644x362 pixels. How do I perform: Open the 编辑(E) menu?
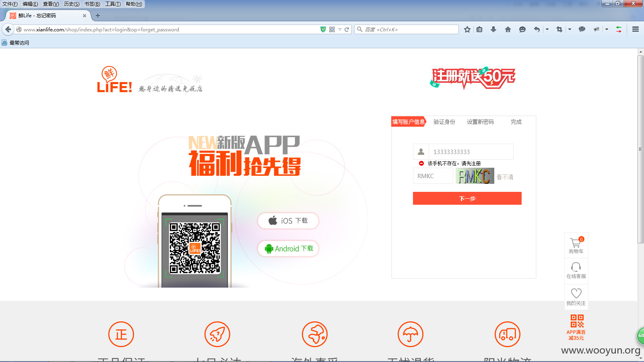(30, 4)
